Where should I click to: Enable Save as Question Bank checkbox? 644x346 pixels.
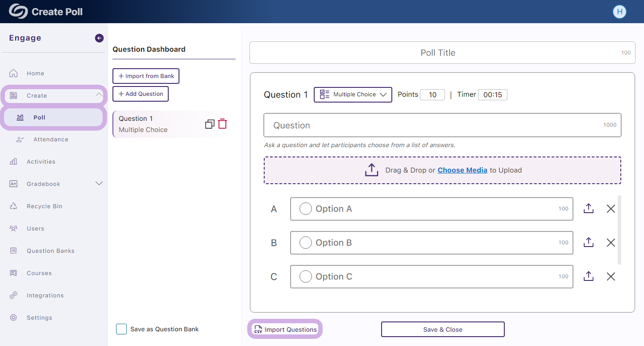pos(121,329)
